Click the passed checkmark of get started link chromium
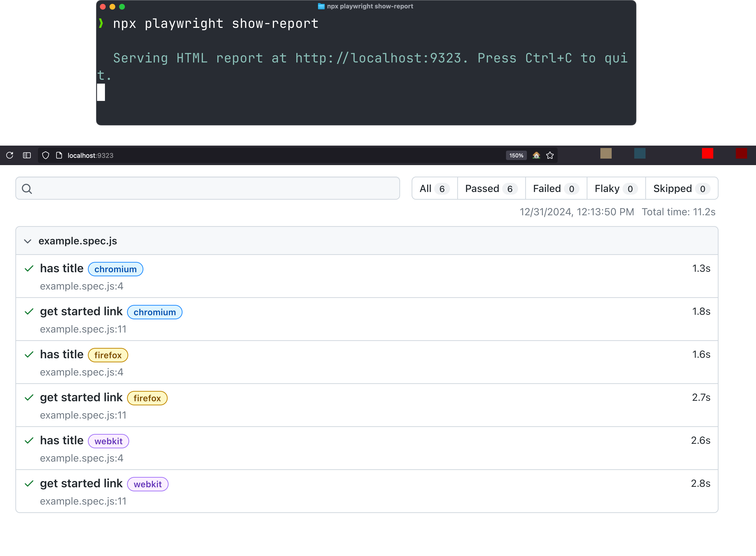The image size is (756, 556). 29,311
